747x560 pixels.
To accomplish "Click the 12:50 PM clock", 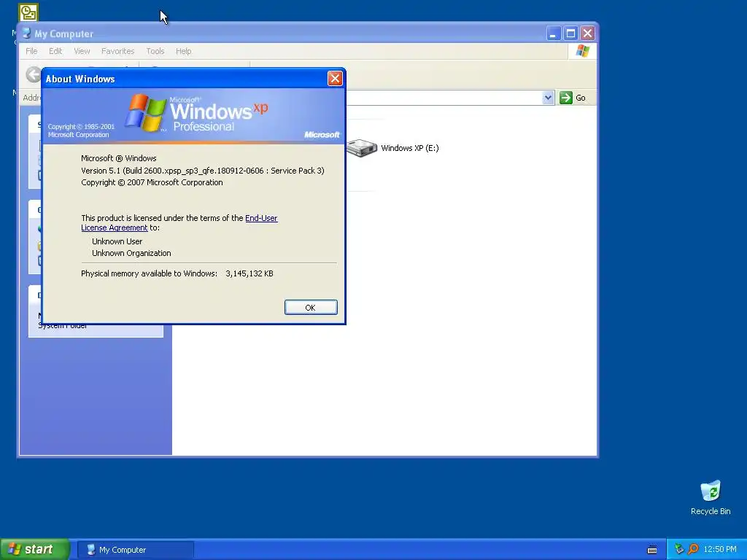I will 720,549.
